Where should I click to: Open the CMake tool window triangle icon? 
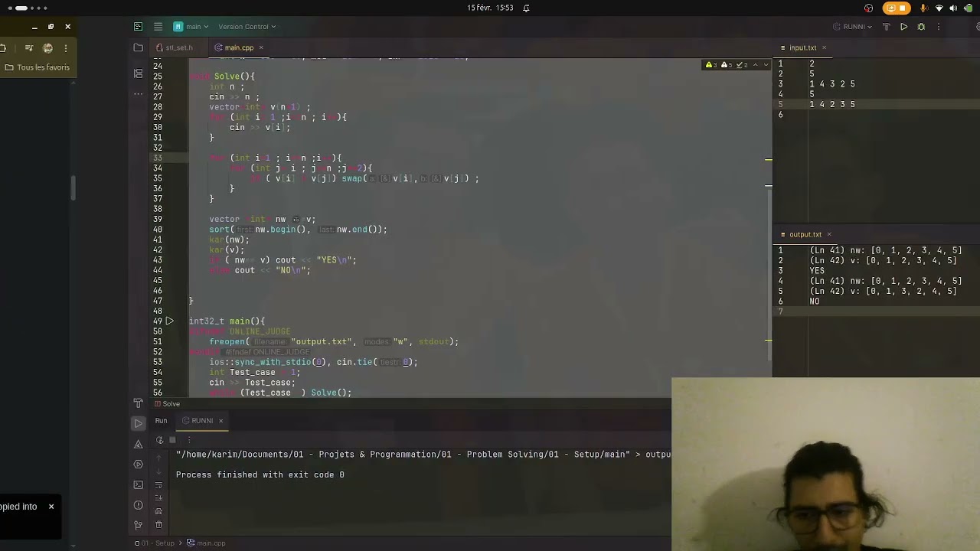pos(138,444)
